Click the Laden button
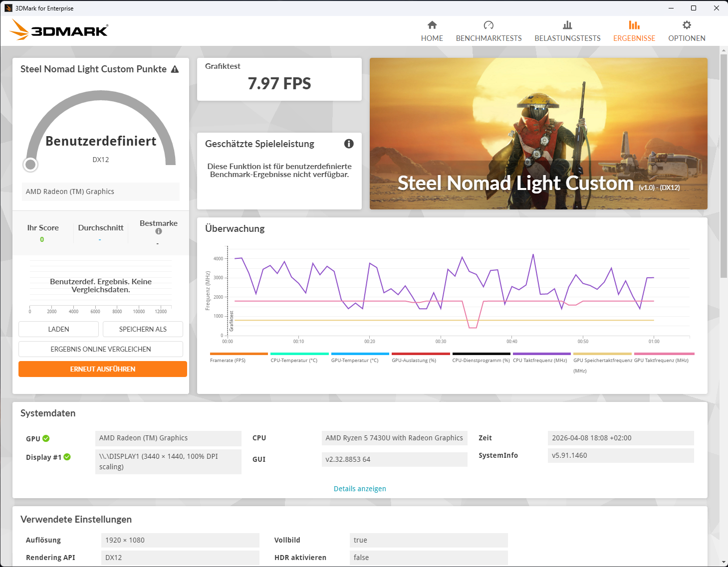The height and width of the screenshot is (567, 728). click(x=58, y=329)
